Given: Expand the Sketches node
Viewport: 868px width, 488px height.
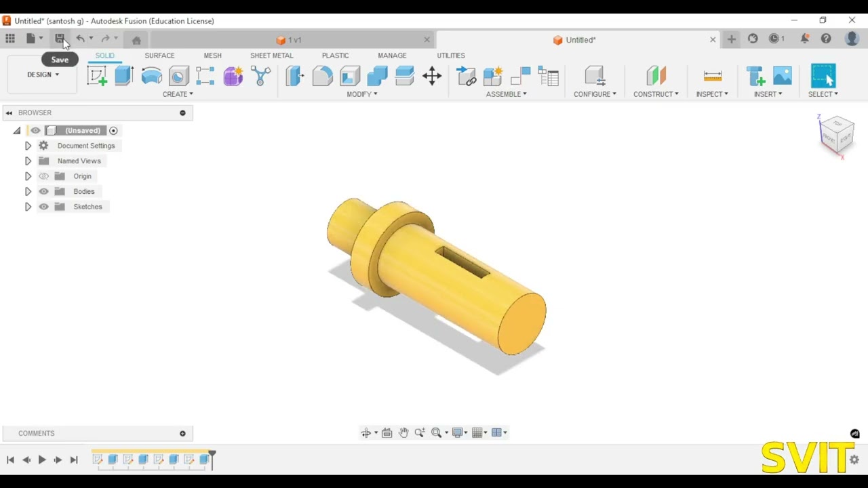Looking at the screenshot, I should tap(28, 207).
